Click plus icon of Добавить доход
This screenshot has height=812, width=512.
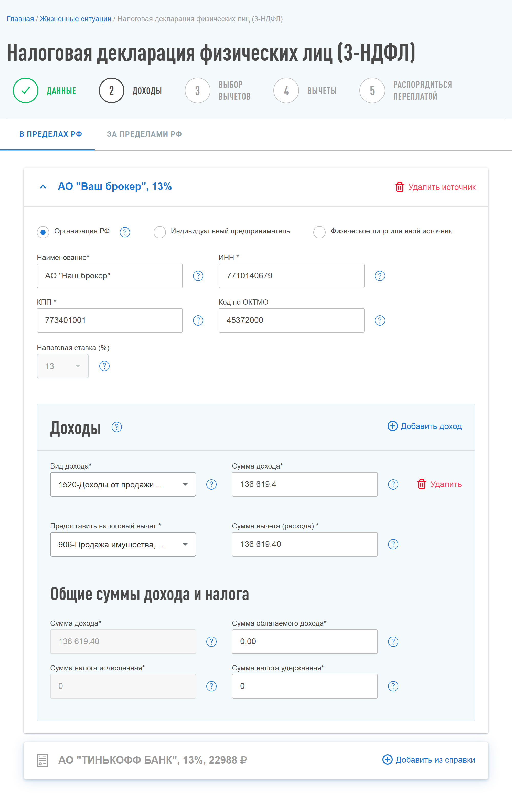392,426
